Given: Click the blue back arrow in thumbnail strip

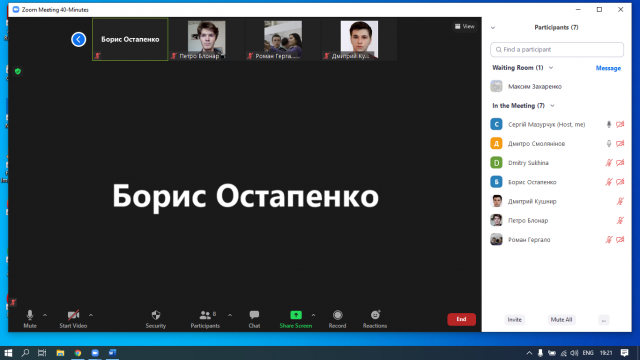Looking at the screenshot, I should coord(78,39).
